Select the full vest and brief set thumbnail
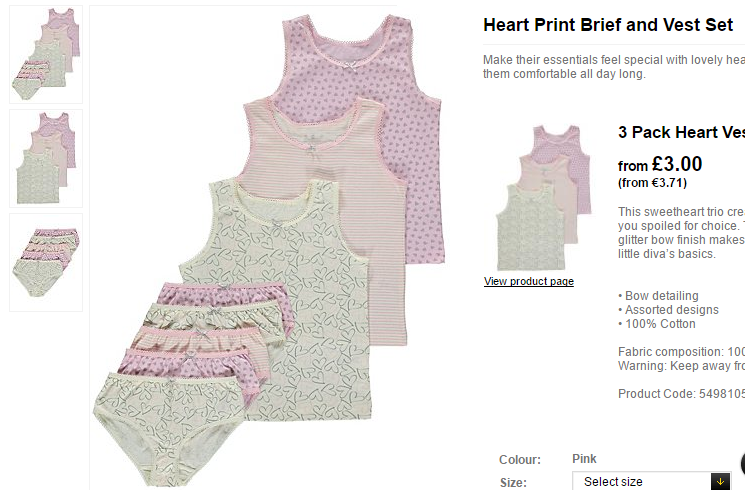Image resolution: width=745 pixels, height=490 pixels. point(46,54)
